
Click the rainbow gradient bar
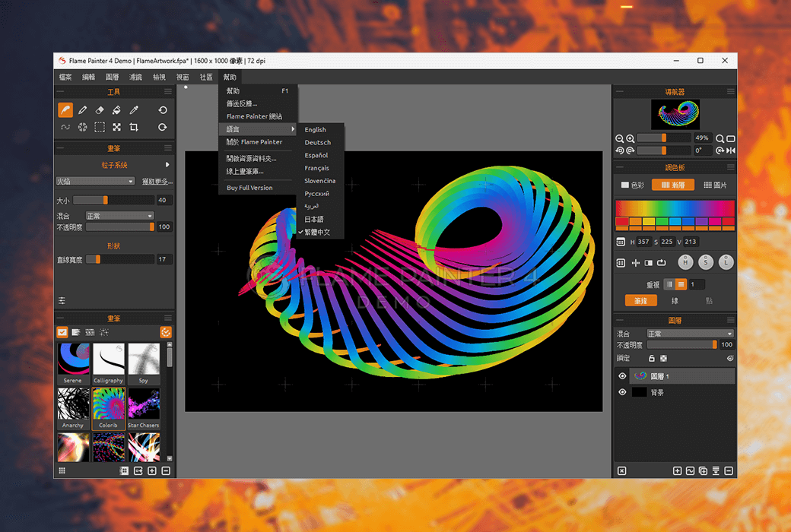coord(675,209)
